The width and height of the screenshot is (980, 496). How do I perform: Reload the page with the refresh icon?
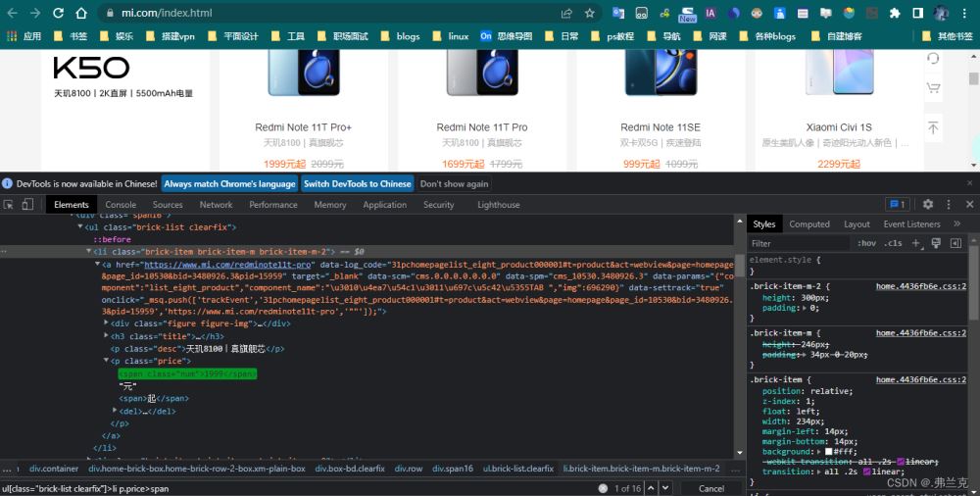58,13
